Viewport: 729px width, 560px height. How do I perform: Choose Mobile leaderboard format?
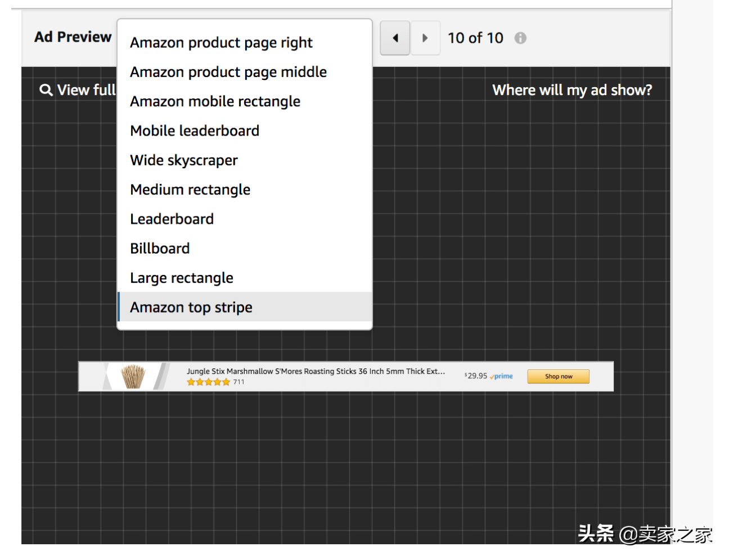[245, 130]
